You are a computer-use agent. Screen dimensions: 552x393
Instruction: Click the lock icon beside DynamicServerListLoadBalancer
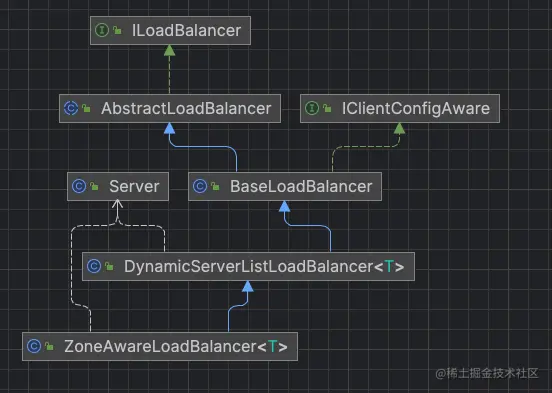[109, 267]
